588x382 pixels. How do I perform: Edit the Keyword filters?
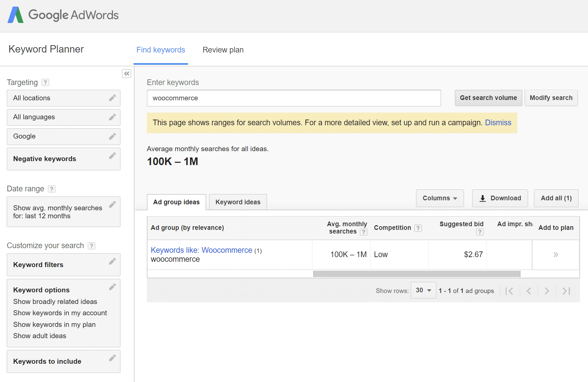click(113, 261)
